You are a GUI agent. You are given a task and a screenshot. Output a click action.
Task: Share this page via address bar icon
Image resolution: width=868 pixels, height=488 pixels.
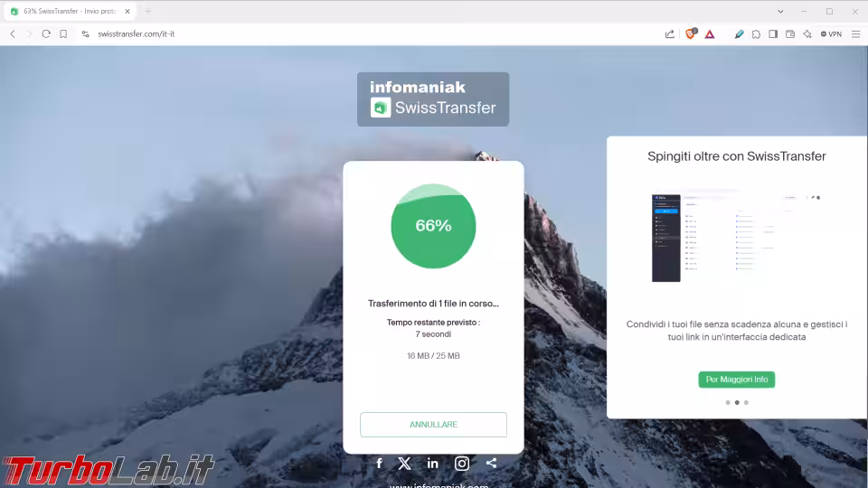(670, 33)
